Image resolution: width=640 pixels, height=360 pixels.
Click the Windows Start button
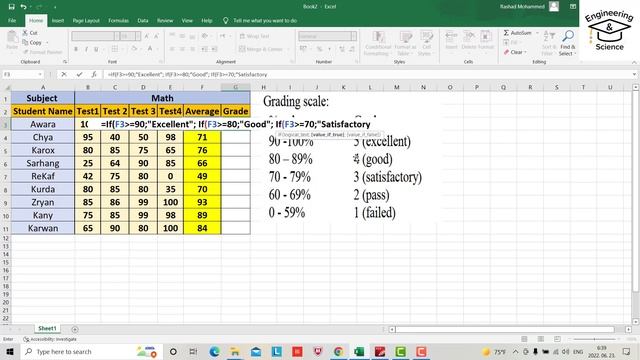click(10, 351)
